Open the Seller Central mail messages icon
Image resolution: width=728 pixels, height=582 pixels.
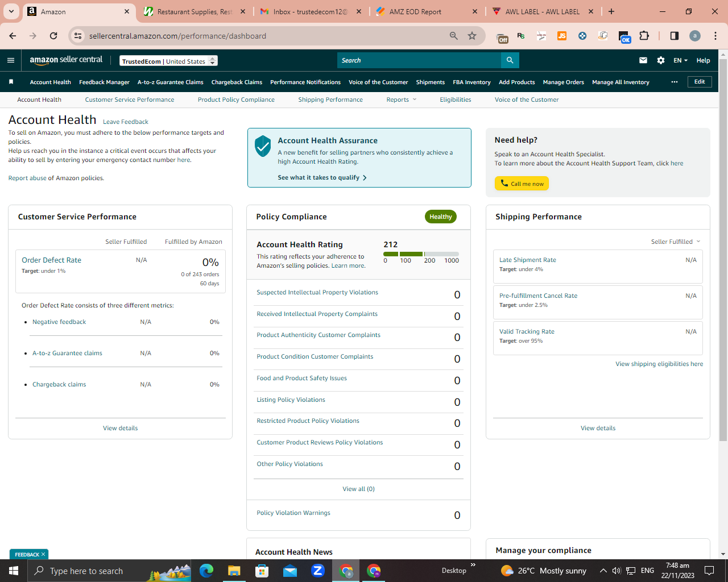tap(643, 60)
